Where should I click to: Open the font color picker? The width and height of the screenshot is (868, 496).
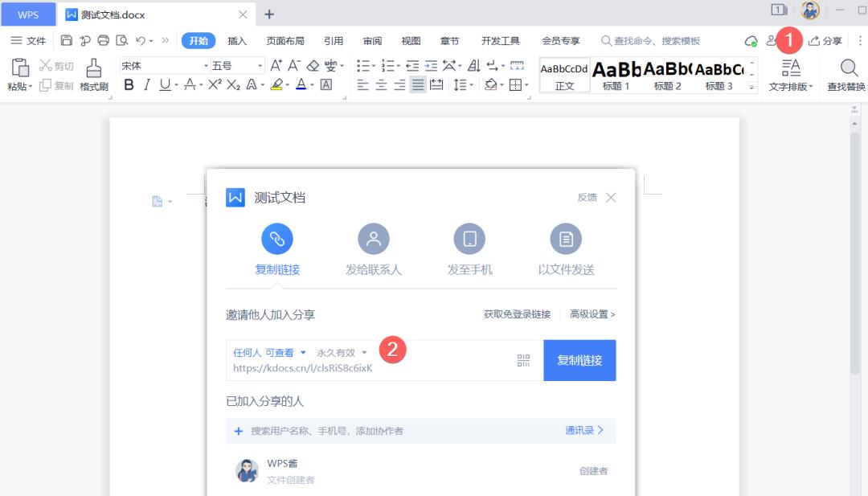tap(301, 86)
